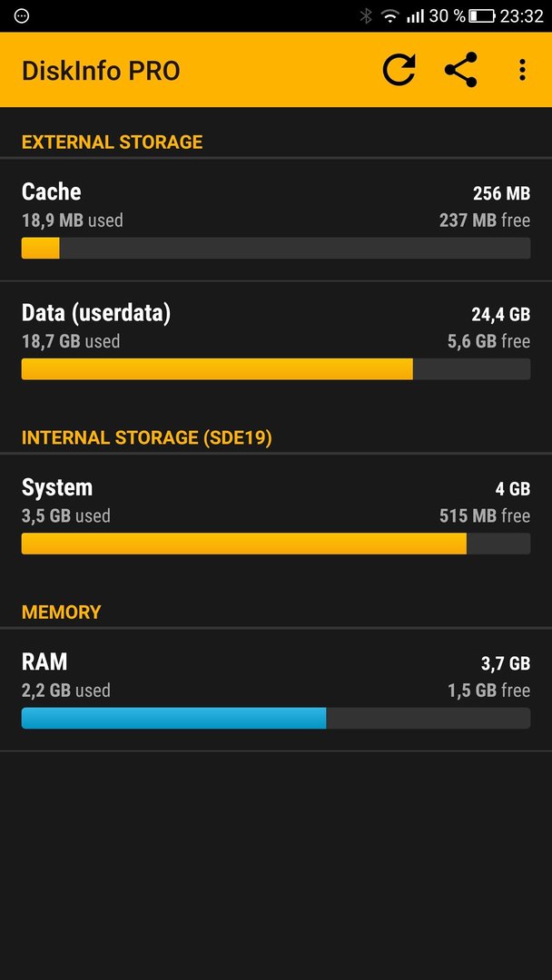Tap the Bluetooth status bar icon
Image resolution: width=552 pixels, height=980 pixels.
[x=366, y=16]
